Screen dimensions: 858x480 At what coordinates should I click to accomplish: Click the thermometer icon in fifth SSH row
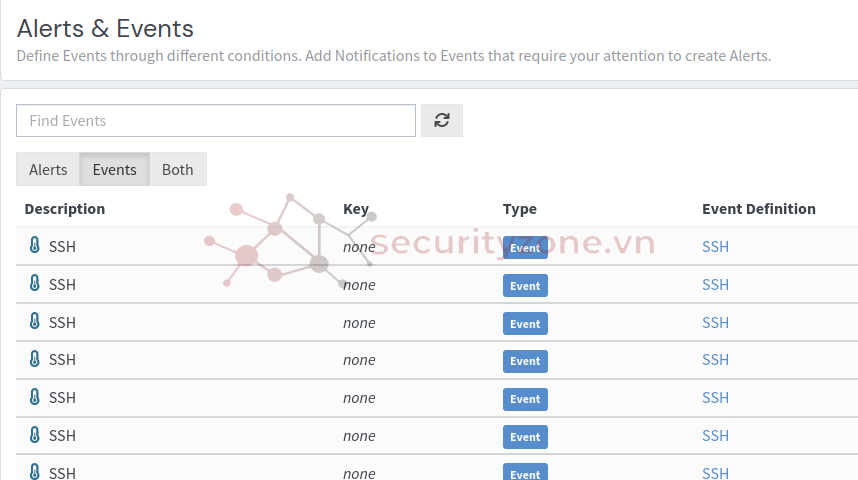34,397
